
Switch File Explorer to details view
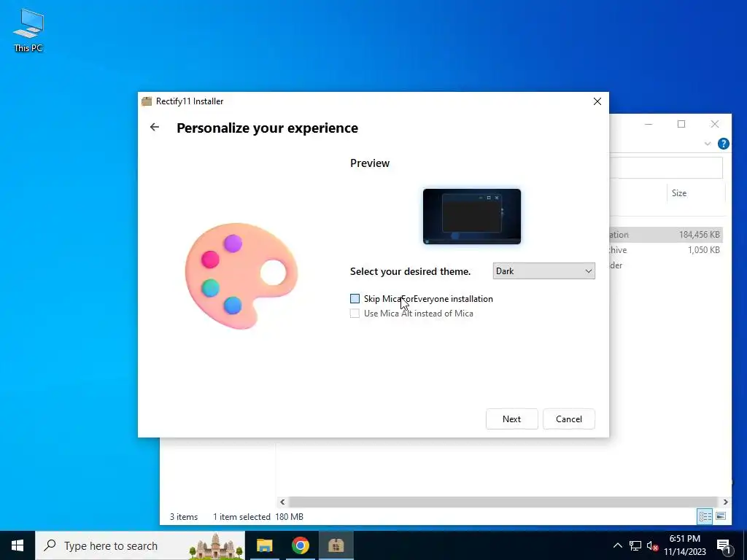705,516
